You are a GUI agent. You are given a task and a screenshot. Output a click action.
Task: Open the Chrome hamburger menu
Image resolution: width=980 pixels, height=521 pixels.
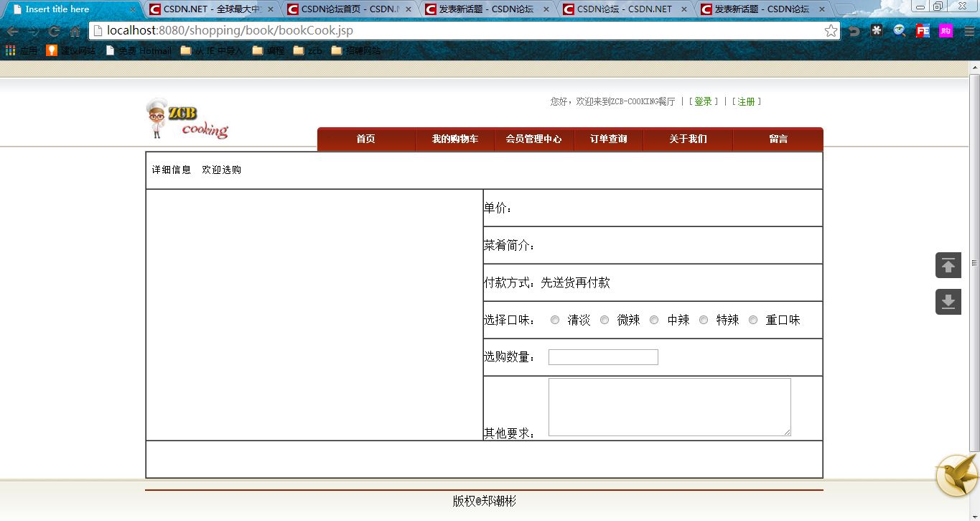tap(968, 31)
